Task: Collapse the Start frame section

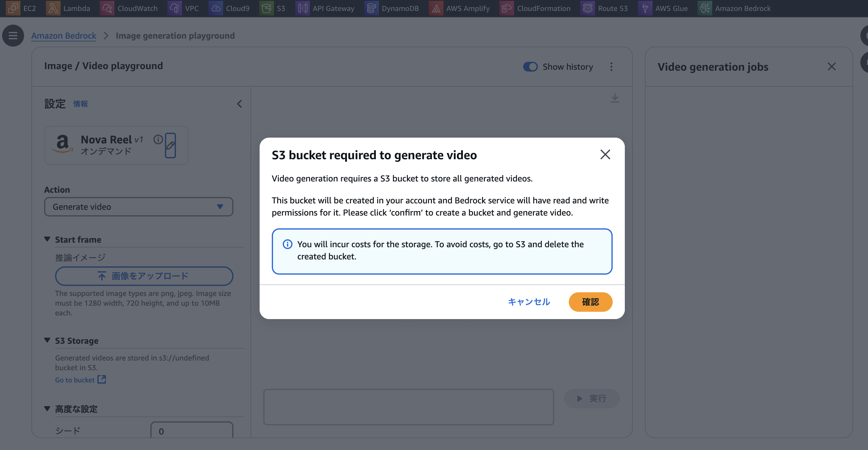Action: coord(47,239)
